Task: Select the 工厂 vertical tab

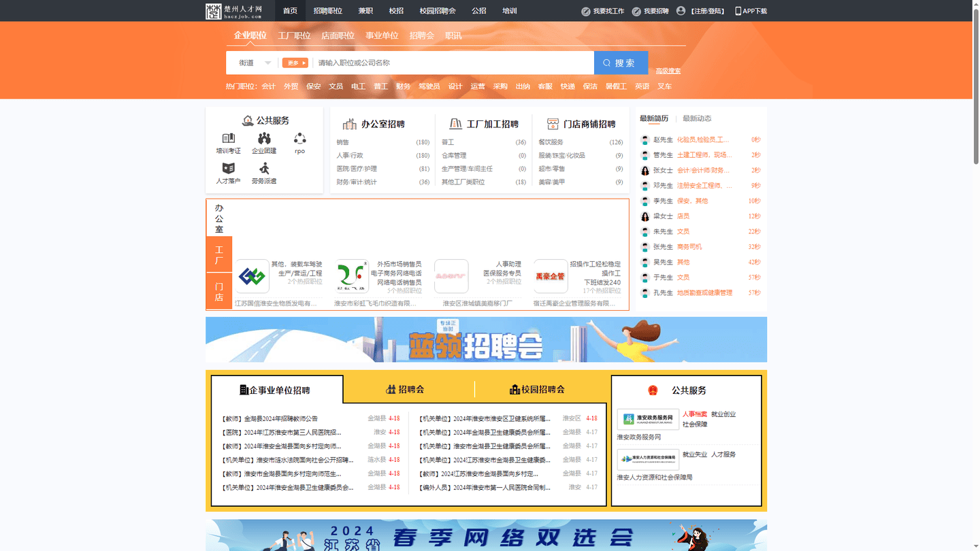Action: pyautogui.click(x=219, y=255)
